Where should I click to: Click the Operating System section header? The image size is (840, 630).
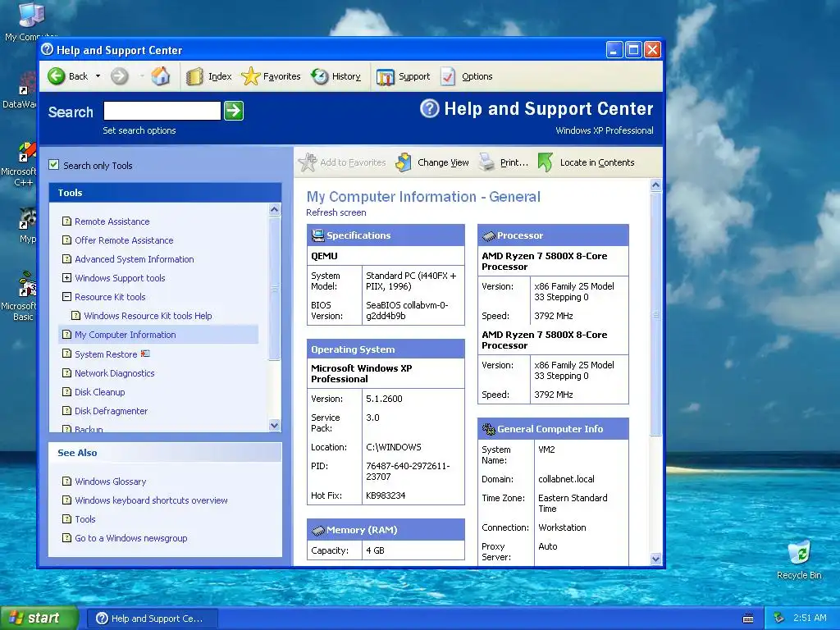pyautogui.click(x=386, y=349)
